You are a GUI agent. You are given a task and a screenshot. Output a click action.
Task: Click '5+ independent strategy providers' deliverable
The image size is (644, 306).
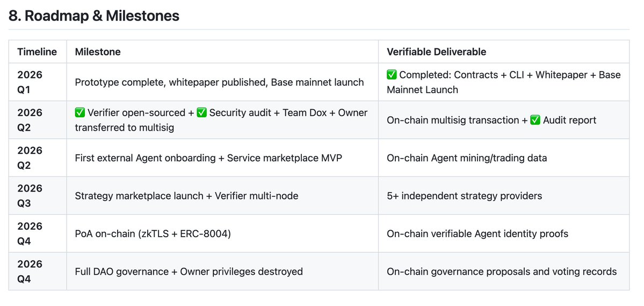[464, 196]
